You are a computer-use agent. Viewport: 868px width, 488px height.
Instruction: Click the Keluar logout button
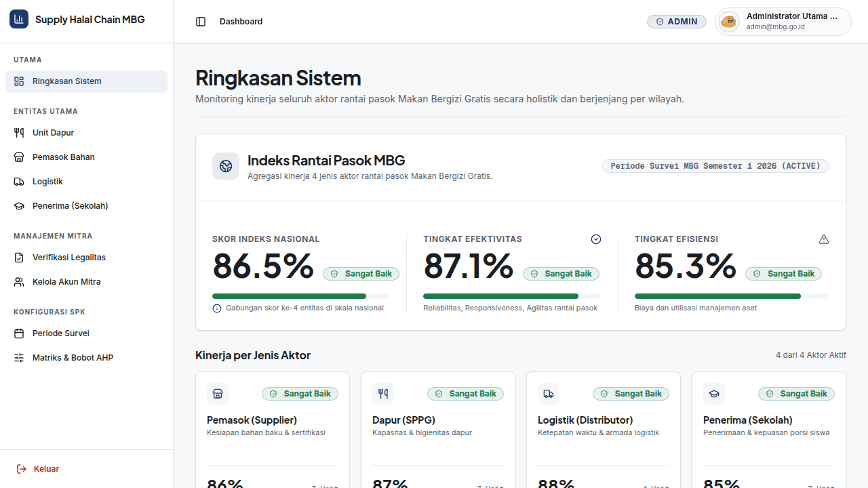tap(86, 469)
